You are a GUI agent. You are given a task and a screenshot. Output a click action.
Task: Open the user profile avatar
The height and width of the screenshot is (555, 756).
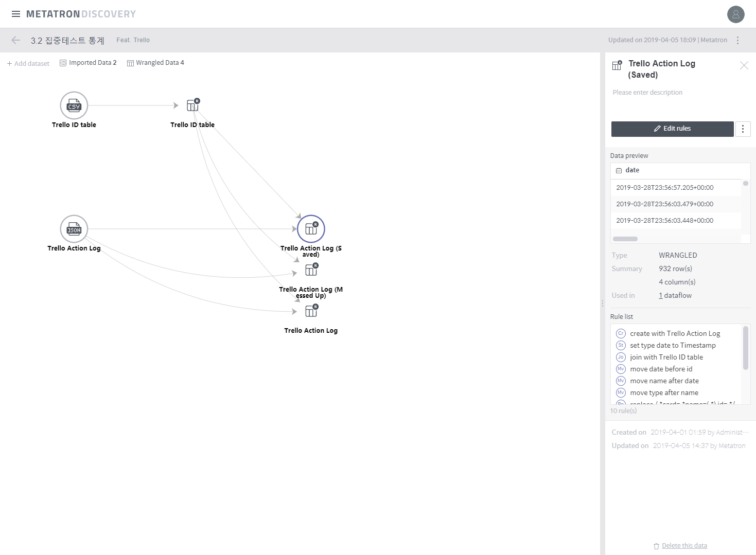click(735, 14)
